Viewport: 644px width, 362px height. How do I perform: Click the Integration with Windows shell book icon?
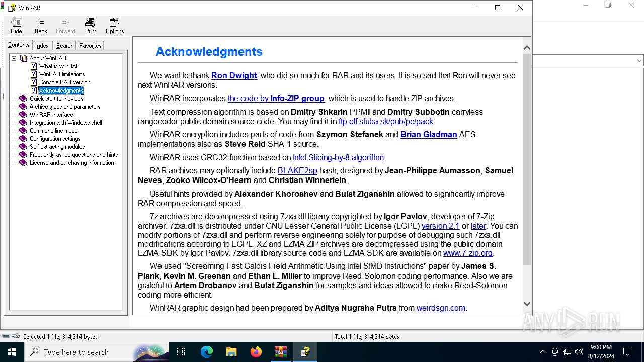(x=23, y=123)
